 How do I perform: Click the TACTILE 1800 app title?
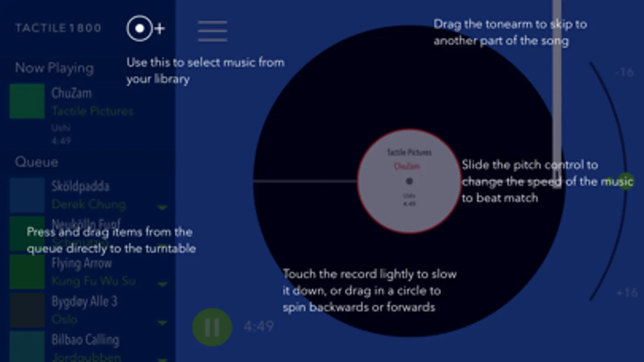click(x=58, y=28)
